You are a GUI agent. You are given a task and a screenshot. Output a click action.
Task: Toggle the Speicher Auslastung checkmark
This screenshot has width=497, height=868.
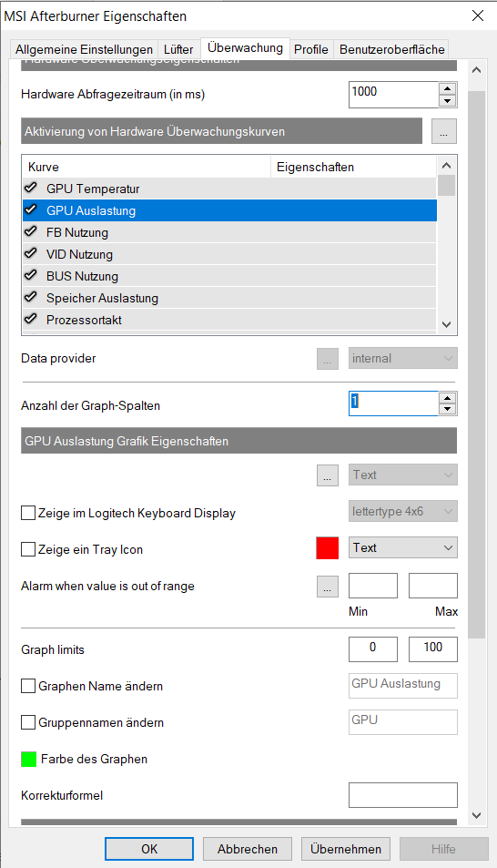point(31,297)
